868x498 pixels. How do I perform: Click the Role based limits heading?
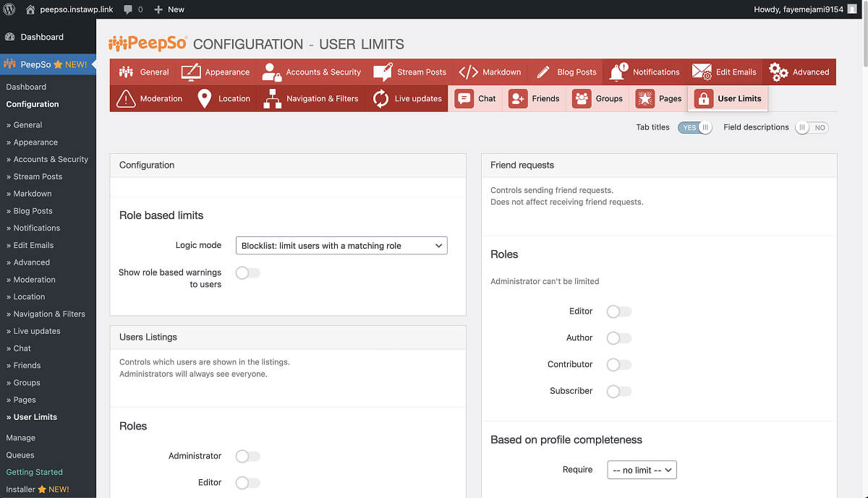pos(161,215)
